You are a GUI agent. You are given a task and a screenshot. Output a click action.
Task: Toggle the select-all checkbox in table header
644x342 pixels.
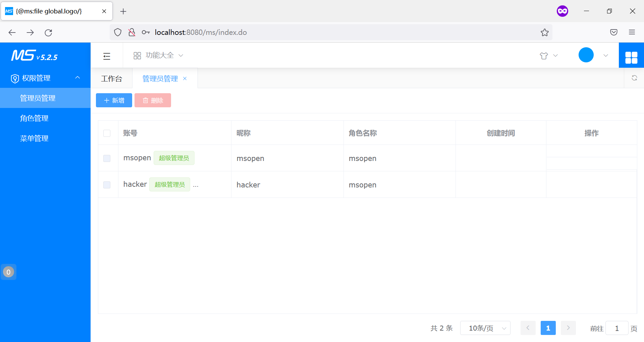tap(107, 133)
